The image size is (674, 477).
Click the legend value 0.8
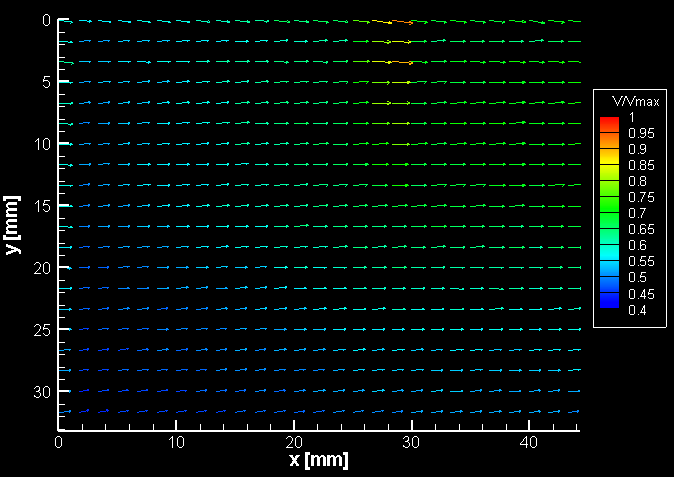[637, 181]
